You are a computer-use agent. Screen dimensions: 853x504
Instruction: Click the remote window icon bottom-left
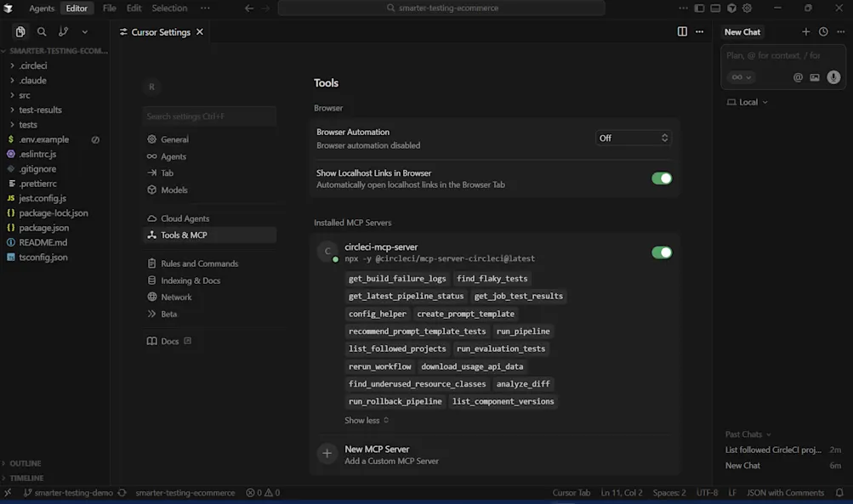pos(7,492)
